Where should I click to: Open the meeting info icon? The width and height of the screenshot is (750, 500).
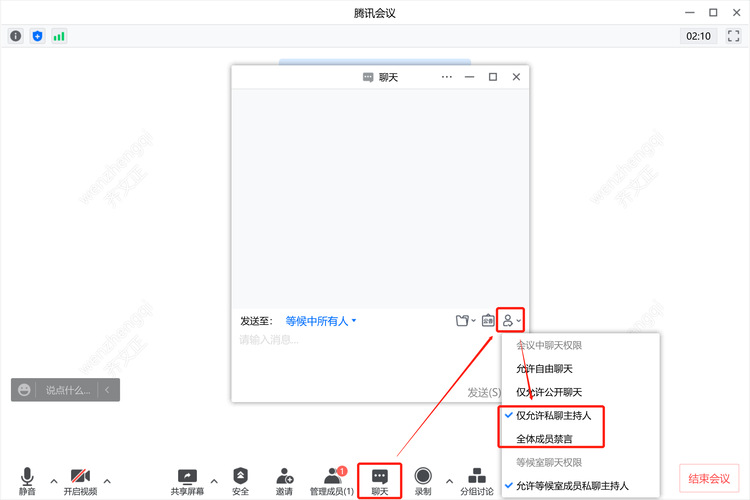[x=16, y=36]
